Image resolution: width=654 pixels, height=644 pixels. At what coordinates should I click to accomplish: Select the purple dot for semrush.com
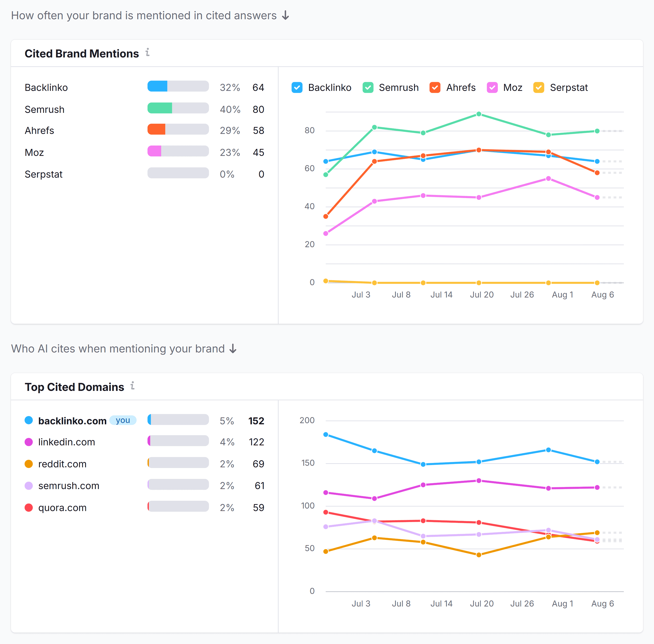click(x=29, y=486)
